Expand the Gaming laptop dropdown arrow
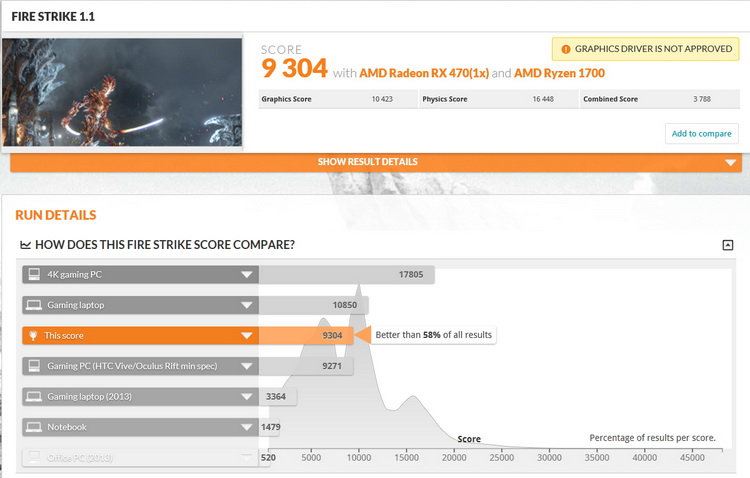 click(246, 305)
